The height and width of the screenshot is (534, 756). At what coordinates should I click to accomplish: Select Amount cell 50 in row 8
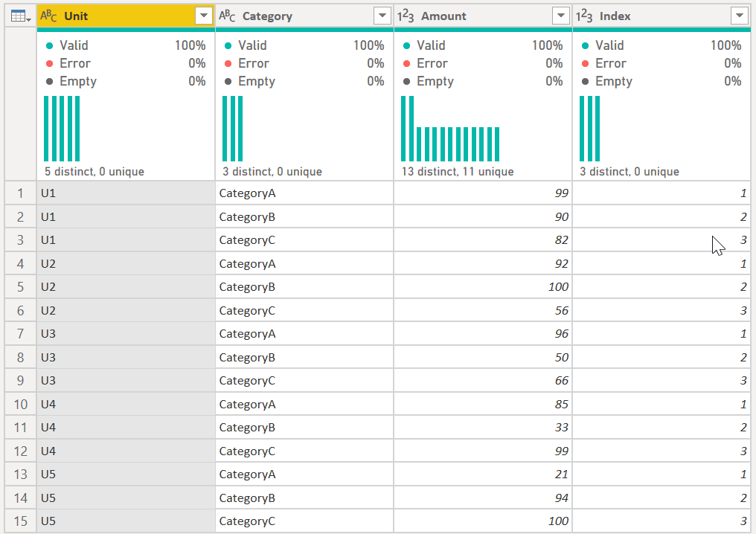(483, 357)
